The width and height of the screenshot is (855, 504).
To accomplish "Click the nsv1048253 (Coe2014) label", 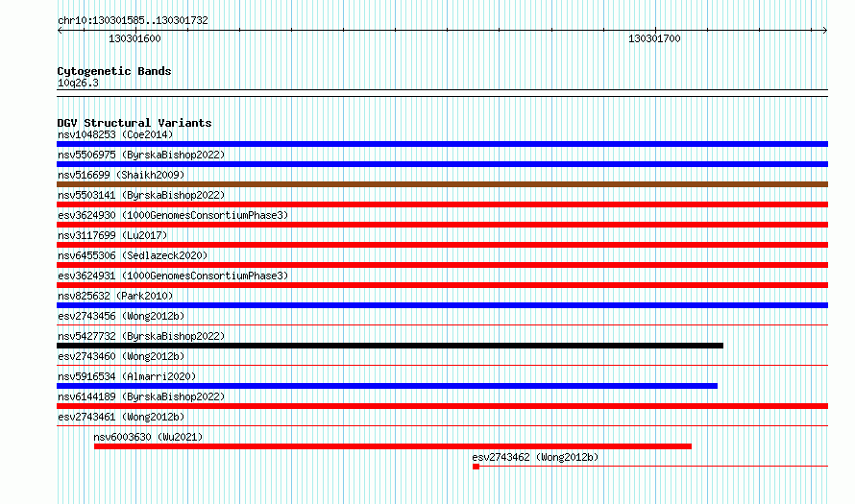I will (x=115, y=134).
